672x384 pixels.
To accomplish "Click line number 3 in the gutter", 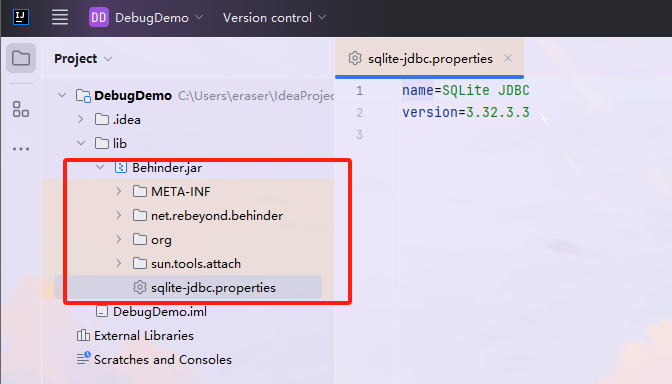I will coord(359,135).
